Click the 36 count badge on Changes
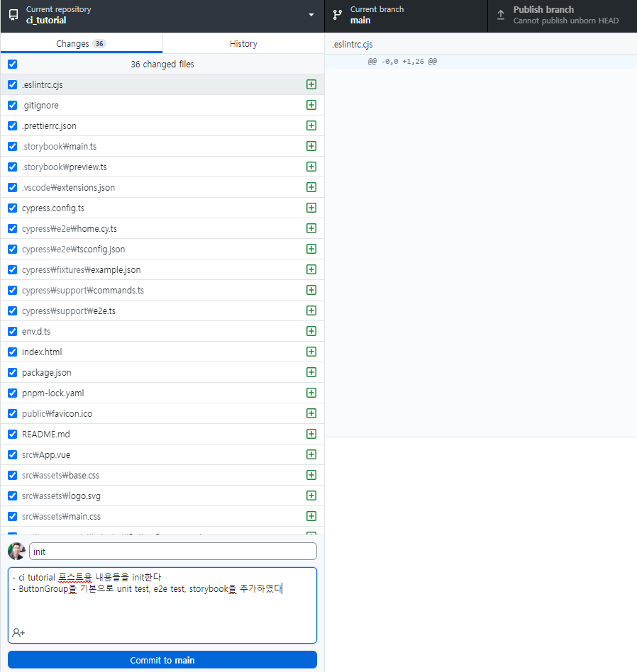The height and width of the screenshot is (672, 637). tap(99, 44)
